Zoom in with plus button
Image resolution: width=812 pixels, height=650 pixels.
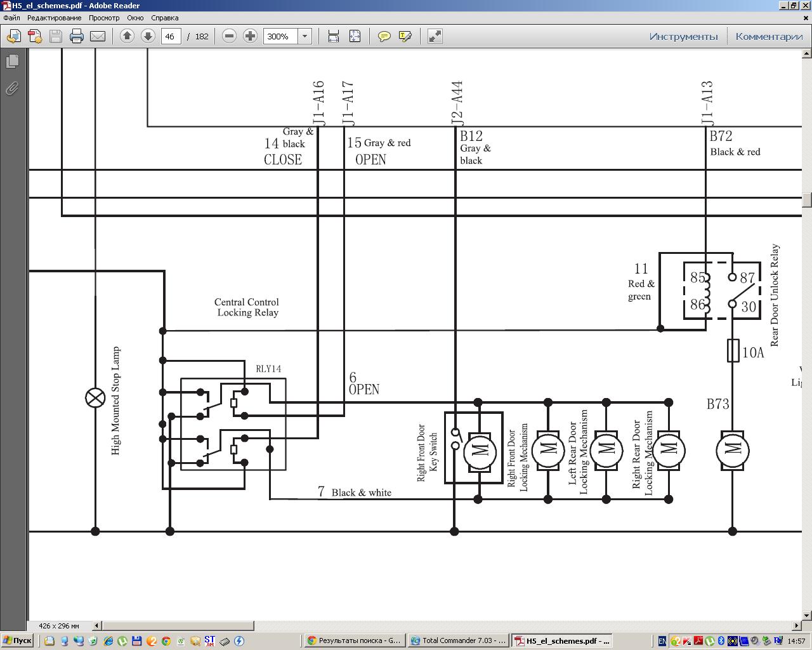click(250, 36)
